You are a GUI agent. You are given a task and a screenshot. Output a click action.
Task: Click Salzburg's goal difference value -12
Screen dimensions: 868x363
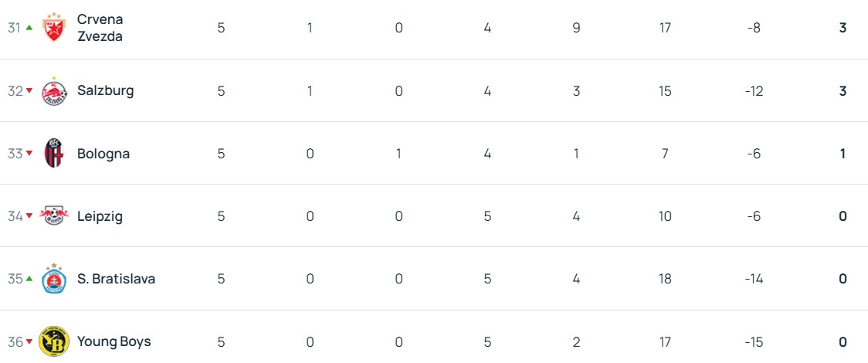tap(754, 90)
